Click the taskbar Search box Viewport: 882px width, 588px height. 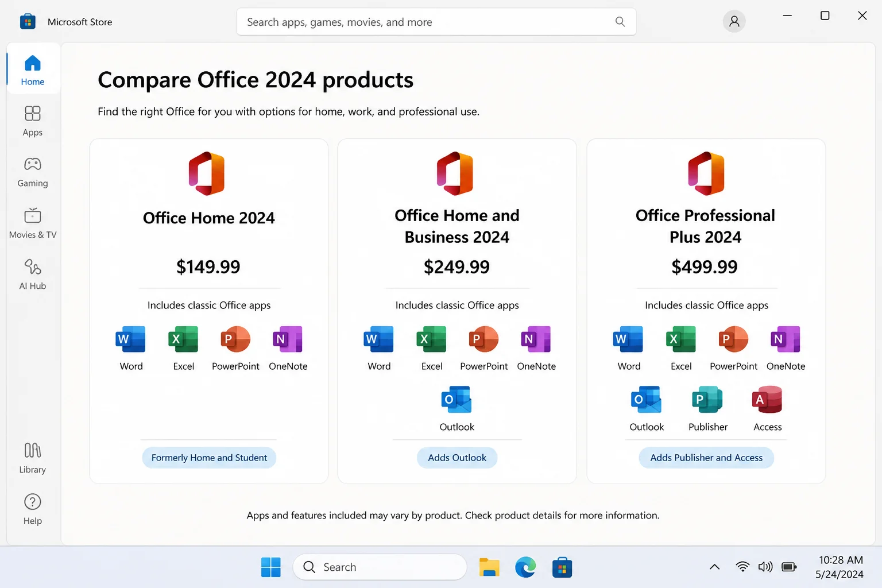point(380,567)
